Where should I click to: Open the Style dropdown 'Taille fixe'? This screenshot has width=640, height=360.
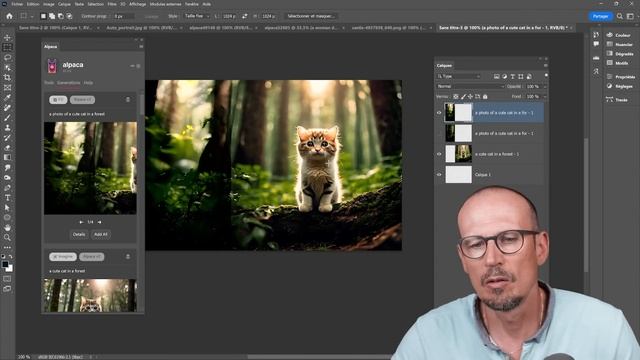(196, 16)
